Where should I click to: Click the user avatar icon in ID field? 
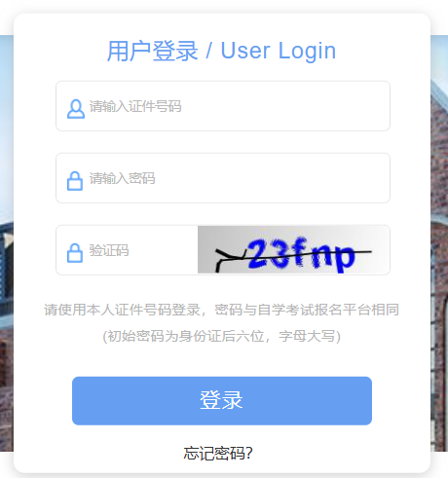coord(76,109)
